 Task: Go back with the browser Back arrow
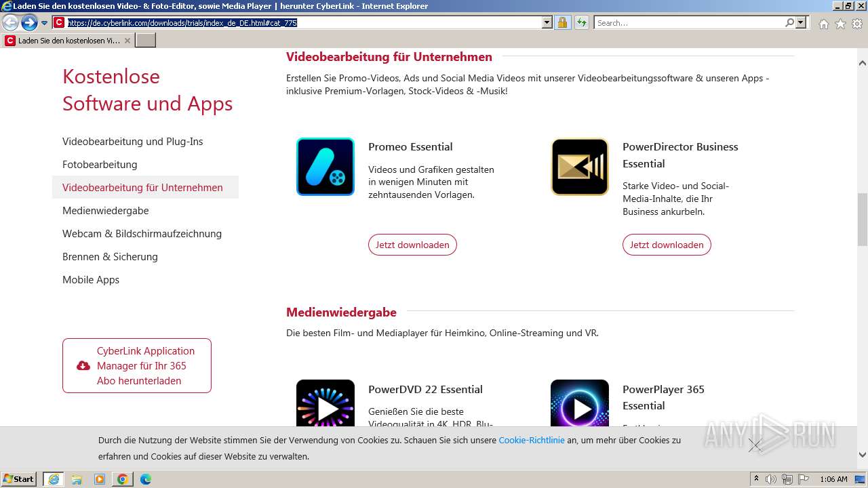[x=10, y=22]
